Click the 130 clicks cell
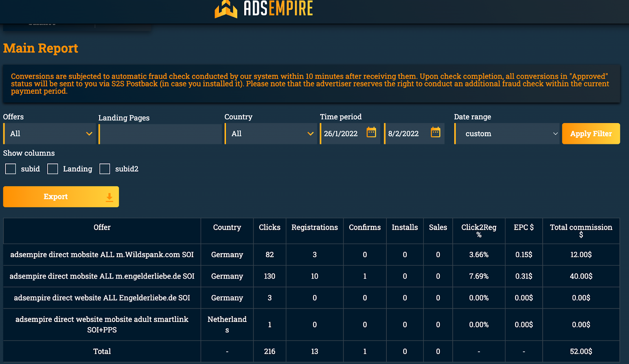 [270, 276]
